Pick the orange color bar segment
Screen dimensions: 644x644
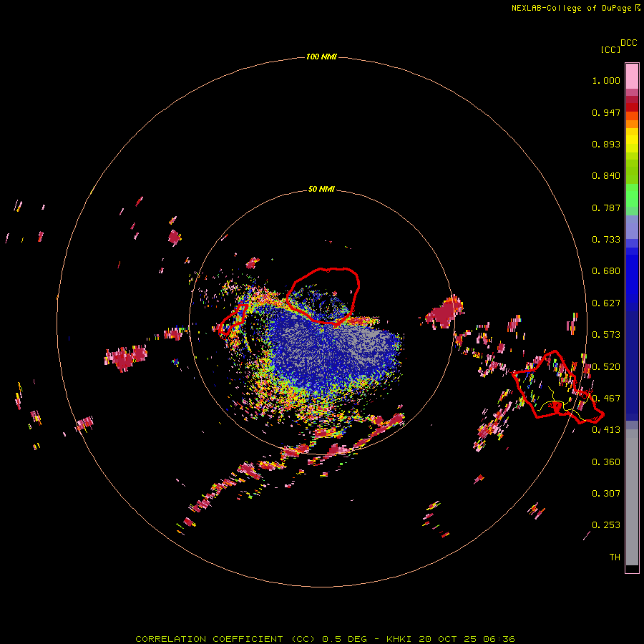pyautogui.click(x=632, y=124)
